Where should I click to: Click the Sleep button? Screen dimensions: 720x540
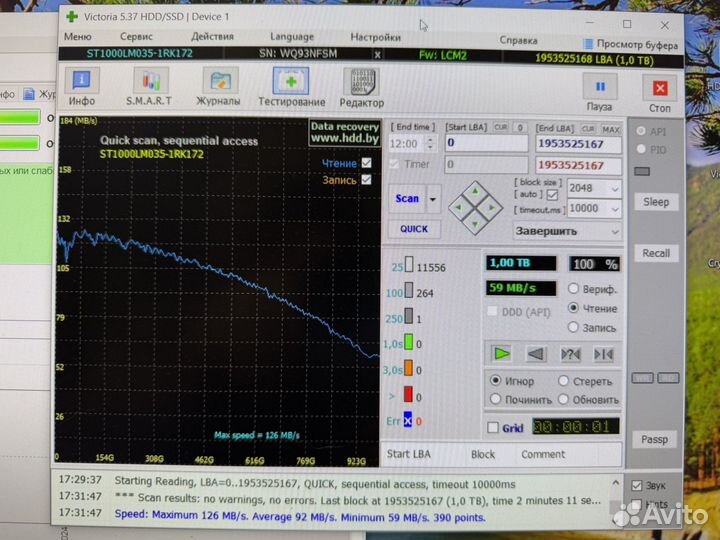click(656, 202)
